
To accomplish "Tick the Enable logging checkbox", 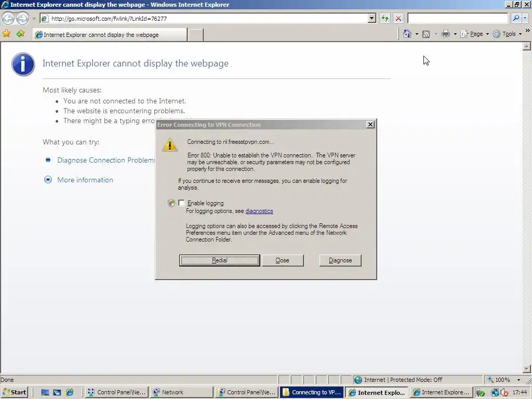I will coord(181,203).
